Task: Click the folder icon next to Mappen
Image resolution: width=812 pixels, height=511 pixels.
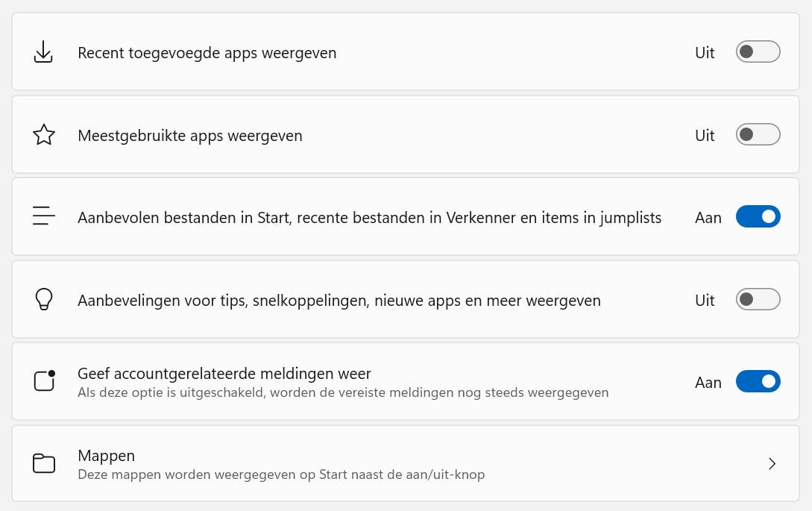Action: [44, 463]
